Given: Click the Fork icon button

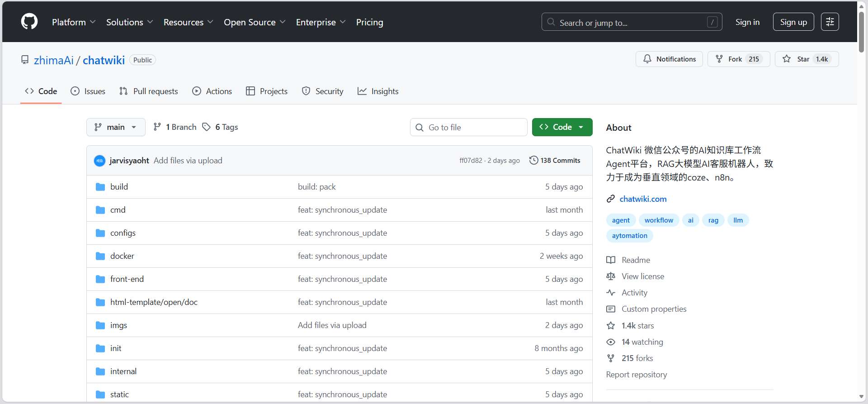Looking at the screenshot, I should [719, 59].
